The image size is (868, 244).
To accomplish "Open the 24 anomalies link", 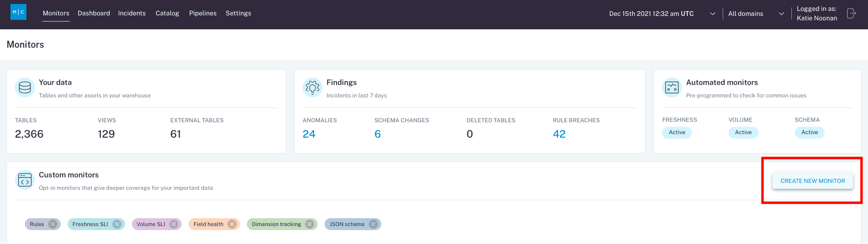I will [x=309, y=134].
